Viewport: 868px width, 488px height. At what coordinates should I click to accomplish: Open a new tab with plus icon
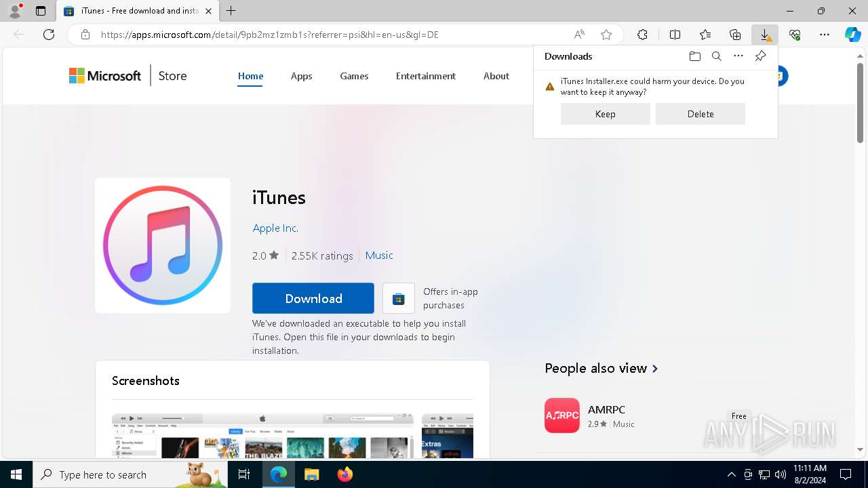click(x=231, y=11)
